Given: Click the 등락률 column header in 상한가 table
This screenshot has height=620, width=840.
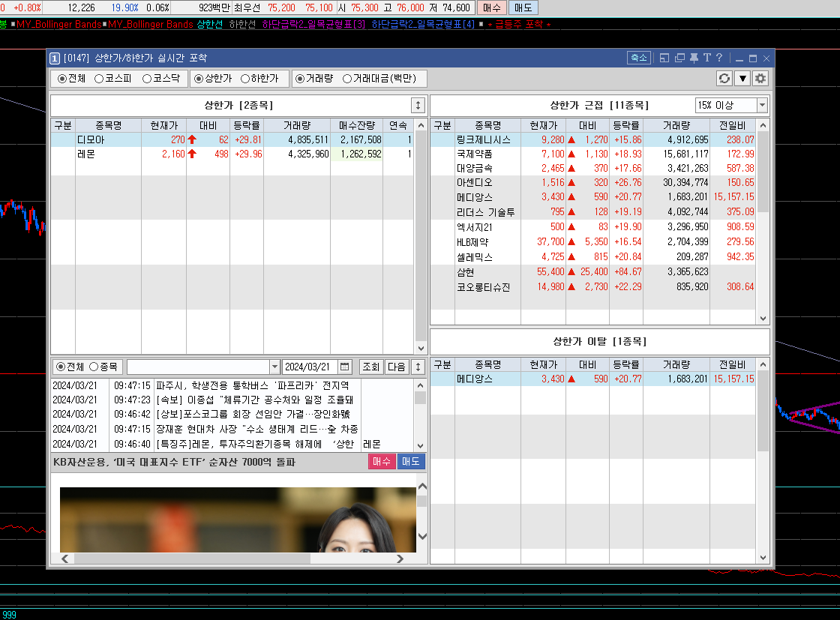Looking at the screenshot, I should click(x=246, y=125).
